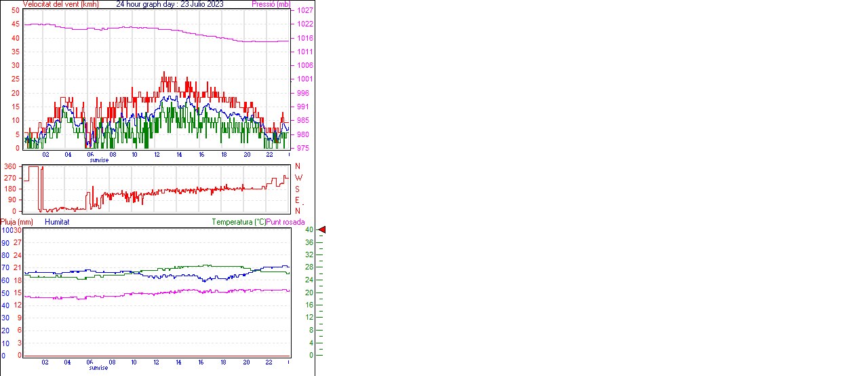Click the 'Punt rosada' legend label
This screenshot has height=376, width=868.
tap(285, 222)
